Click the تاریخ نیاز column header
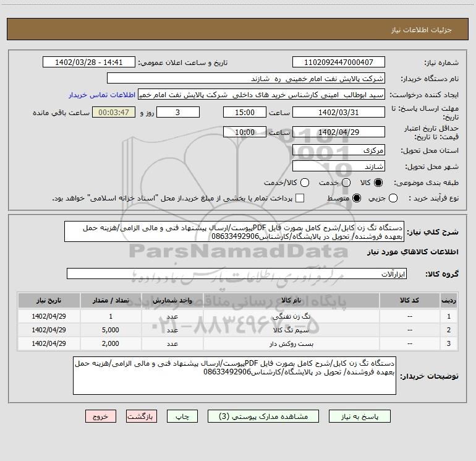 [x=49, y=301]
